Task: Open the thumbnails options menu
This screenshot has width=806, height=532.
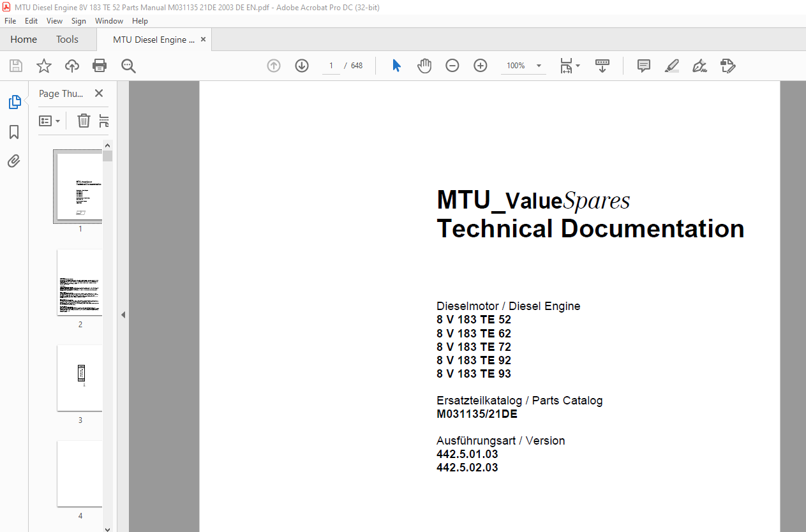Action: click(50, 121)
